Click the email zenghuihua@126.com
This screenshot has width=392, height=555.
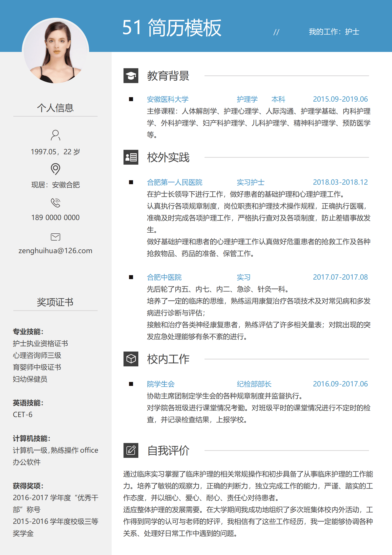point(55,251)
